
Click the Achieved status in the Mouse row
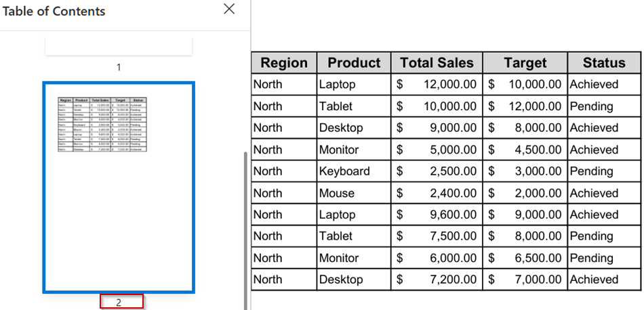[604, 193]
